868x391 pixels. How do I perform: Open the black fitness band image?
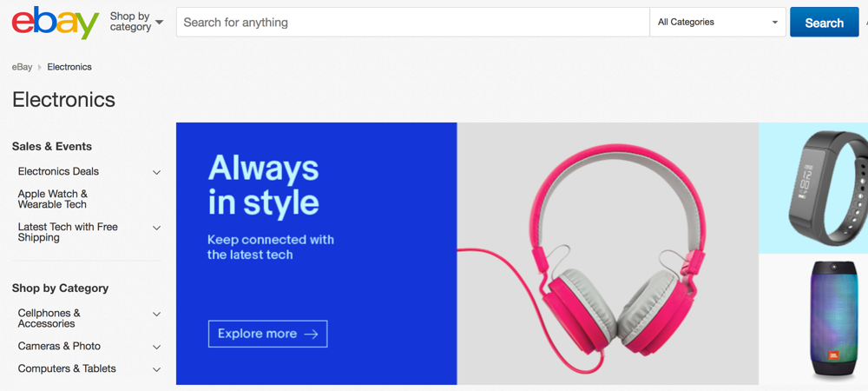click(x=813, y=188)
